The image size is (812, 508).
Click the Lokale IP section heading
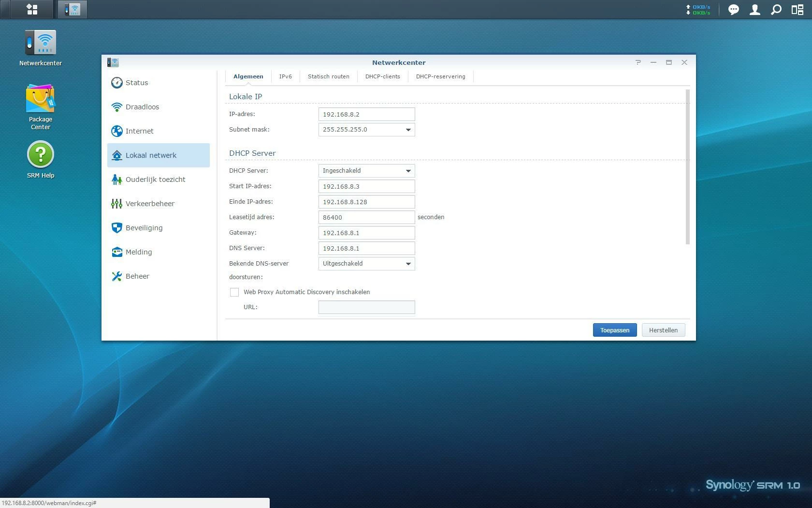point(246,96)
